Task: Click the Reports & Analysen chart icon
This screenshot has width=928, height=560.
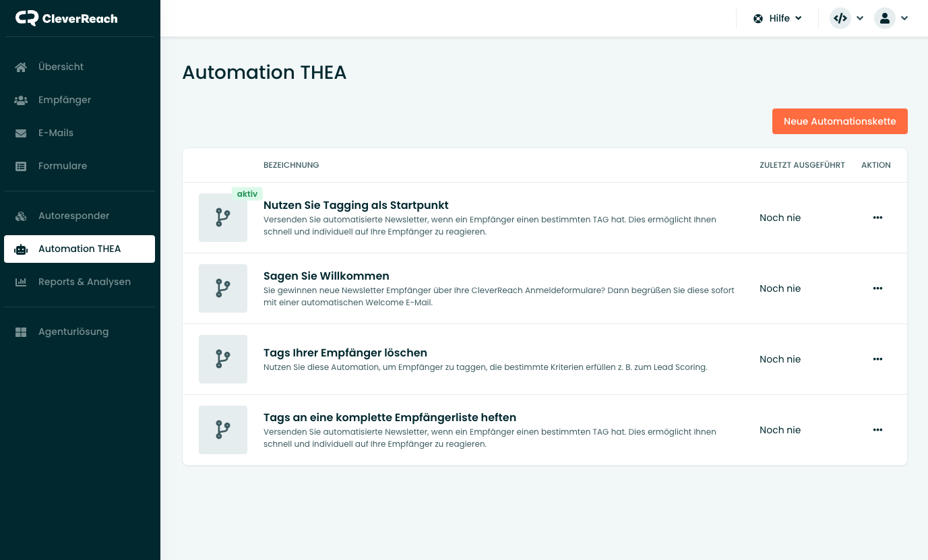Action: 21,282
